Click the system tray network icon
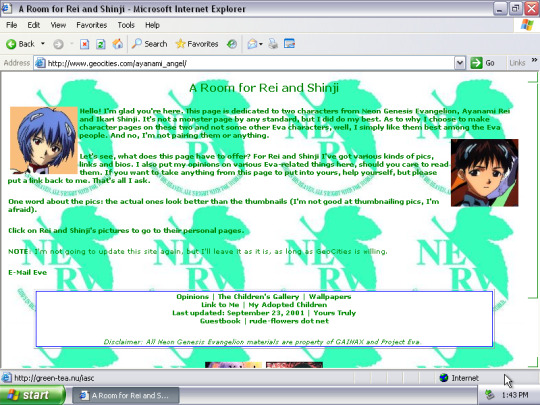 coord(489,395)
